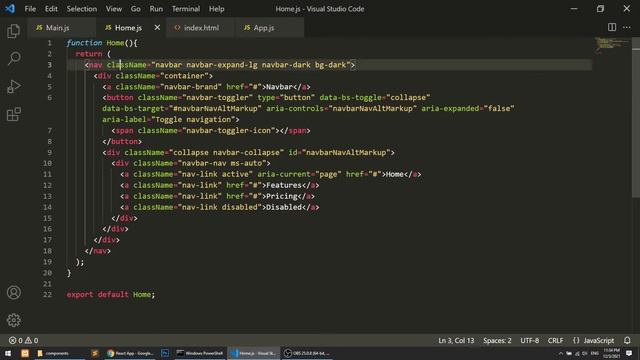
Task: Click the text "function Home(){"
Action: pyautogui.click(x=102, y=43)
